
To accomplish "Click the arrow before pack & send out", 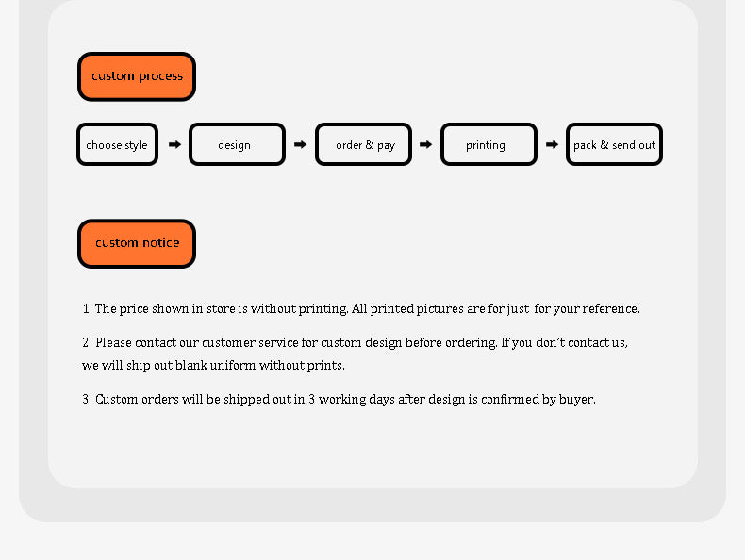I will click(552, 144).
